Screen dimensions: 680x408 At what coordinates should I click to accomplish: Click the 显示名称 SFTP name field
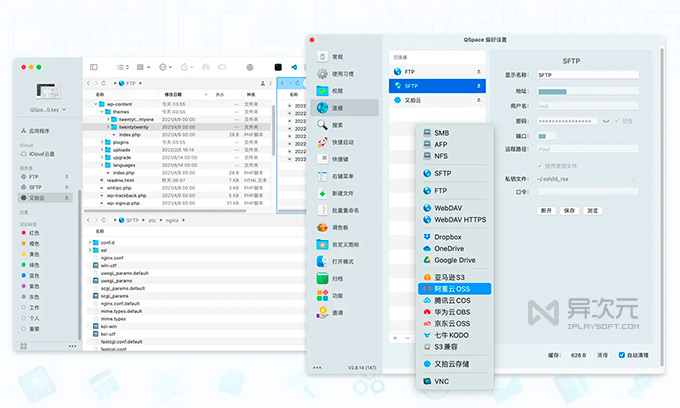click(588, 75)
